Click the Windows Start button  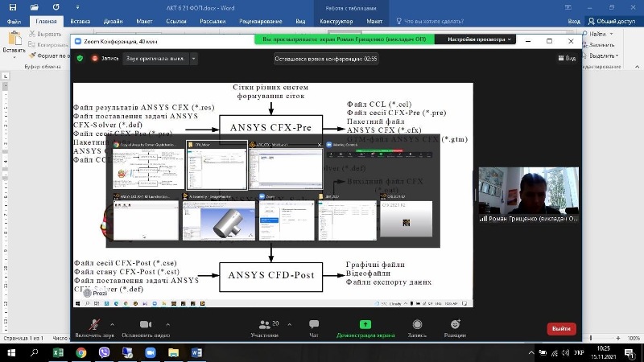(11, 352)
